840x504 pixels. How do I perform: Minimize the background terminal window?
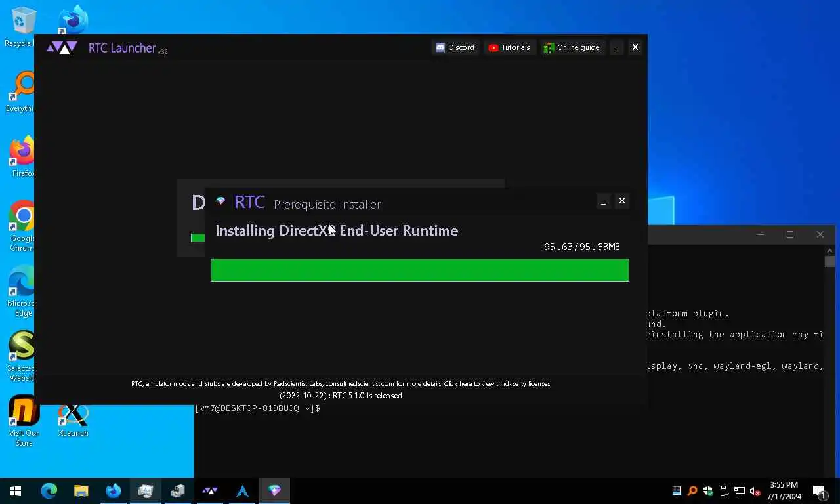pyautogui.click(x=761, y=234)
